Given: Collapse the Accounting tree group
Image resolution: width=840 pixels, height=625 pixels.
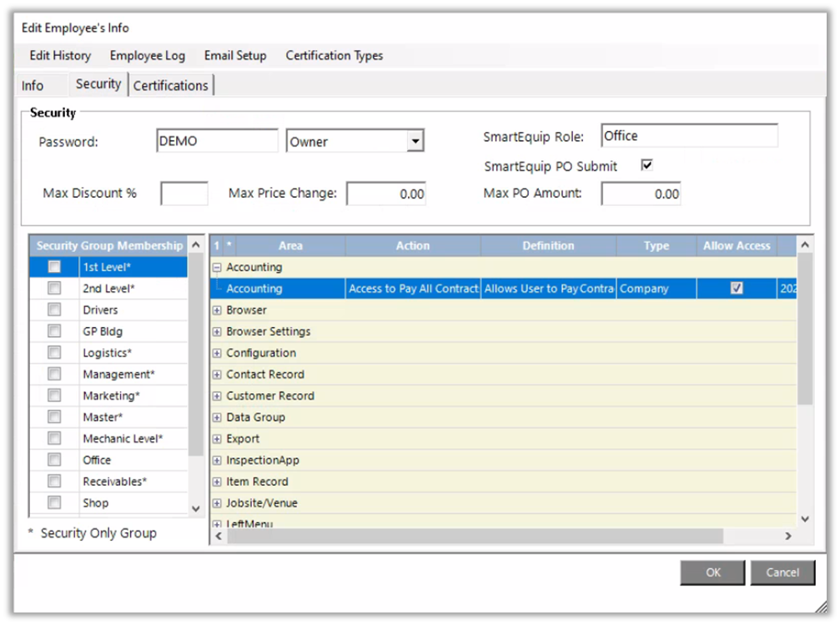Looking at the screenshot, I should click(217, 268).
